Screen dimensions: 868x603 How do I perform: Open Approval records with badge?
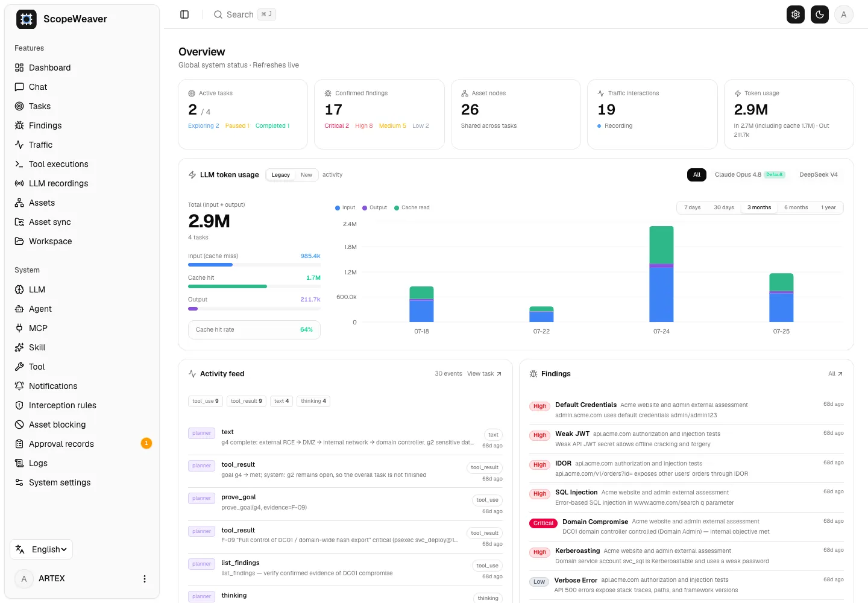(82, 444)
